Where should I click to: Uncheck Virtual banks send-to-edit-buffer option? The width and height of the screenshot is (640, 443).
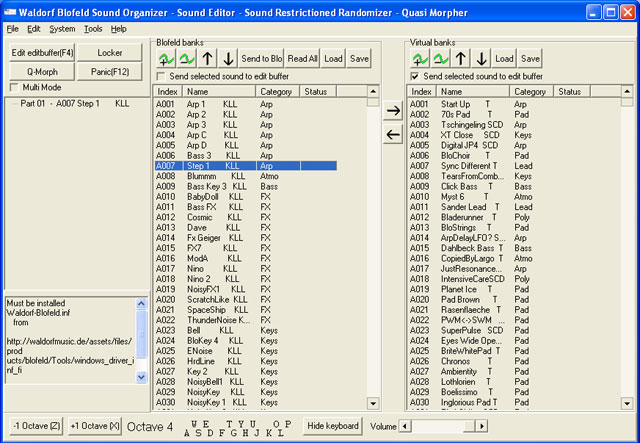click(415, 76)
